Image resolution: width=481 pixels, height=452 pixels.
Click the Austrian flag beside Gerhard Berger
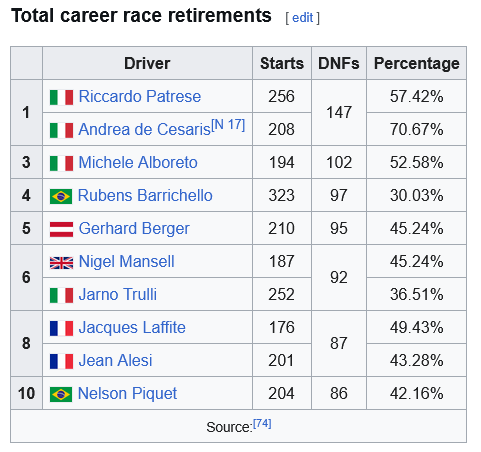[x=61, y=229]
